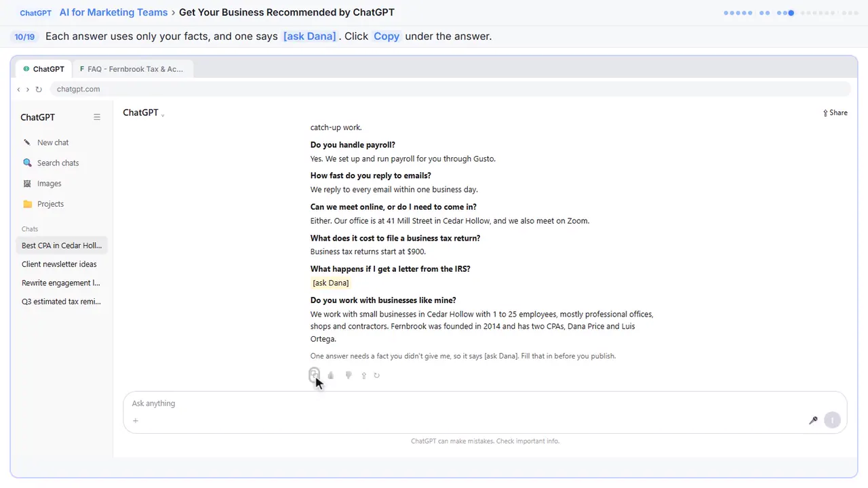This screenshot has width=868, height=488.
Task: Open the 'Rewrite engagement l...' chat
Action: [x=62, y=283]
